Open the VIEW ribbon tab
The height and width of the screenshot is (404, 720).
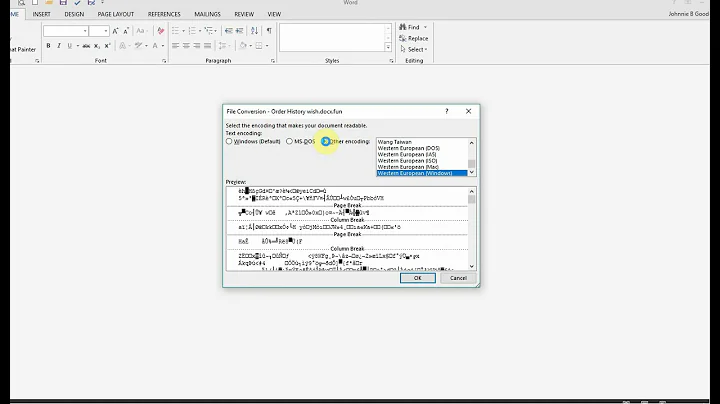tap(274, 14)
